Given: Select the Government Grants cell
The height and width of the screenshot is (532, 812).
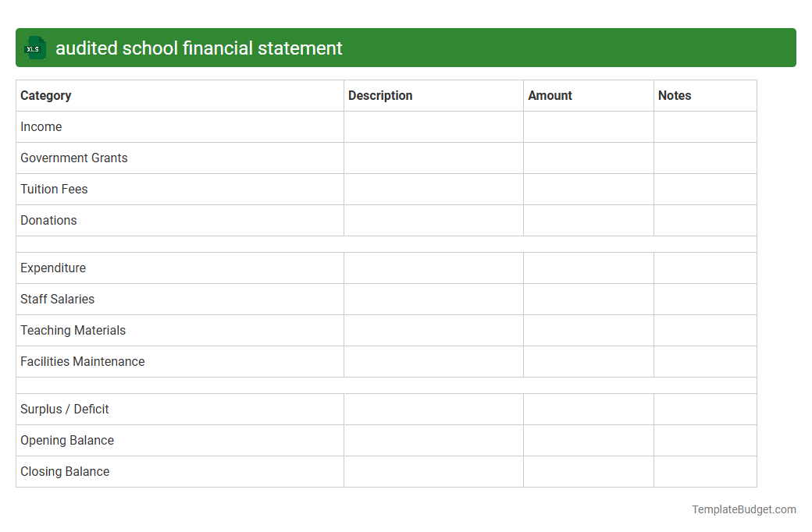Looking at the screenshot, I should coord(74,158).
